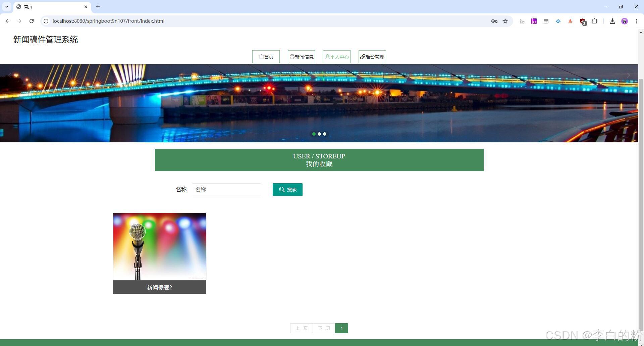
Task: Focus the 名称 search input field
Action: [226, 190]
